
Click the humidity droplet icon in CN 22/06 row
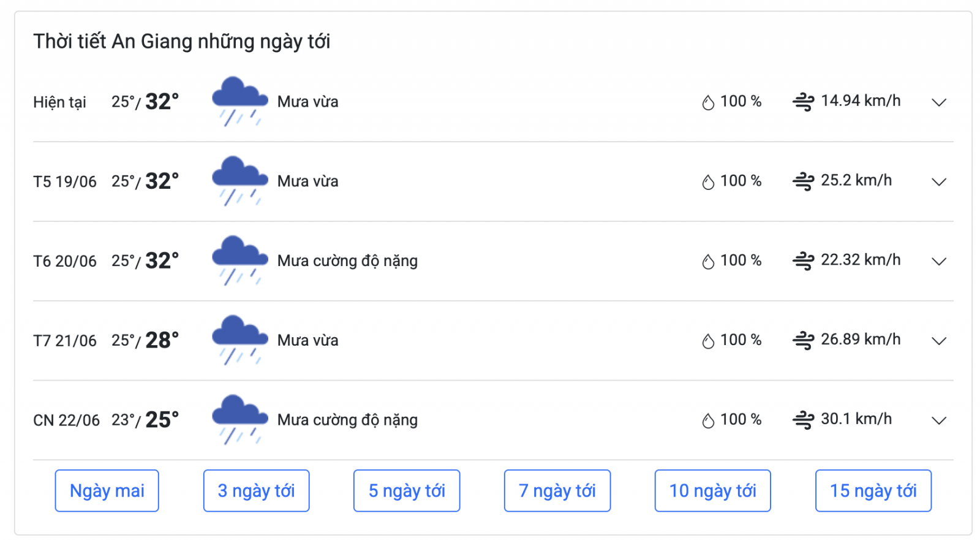coord(708,421)
